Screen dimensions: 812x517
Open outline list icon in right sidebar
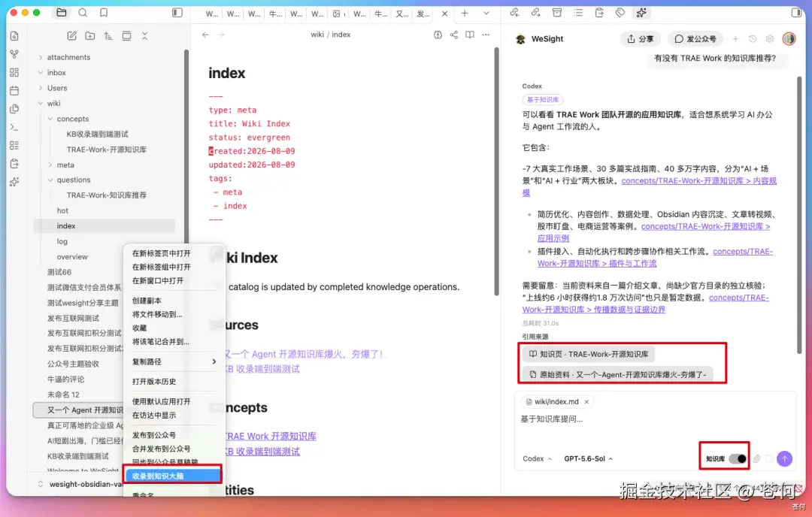[578, 13]
